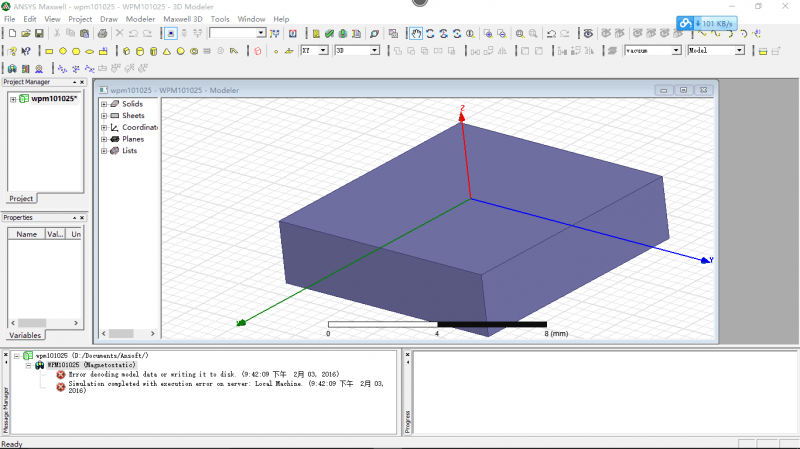Select the Draw rectangle tool
Screen dimensions: 800x449
(50, 50)
